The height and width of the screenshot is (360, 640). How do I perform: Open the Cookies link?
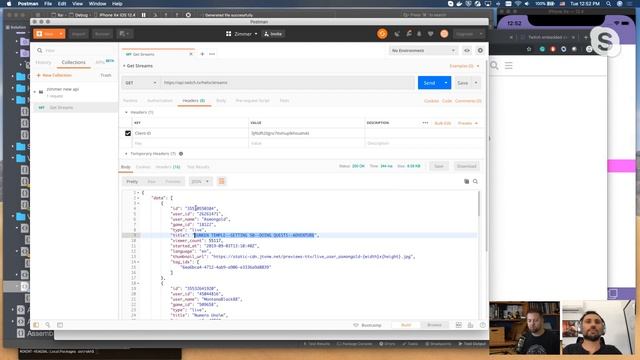pyautogui.click(x=431, y=101)
